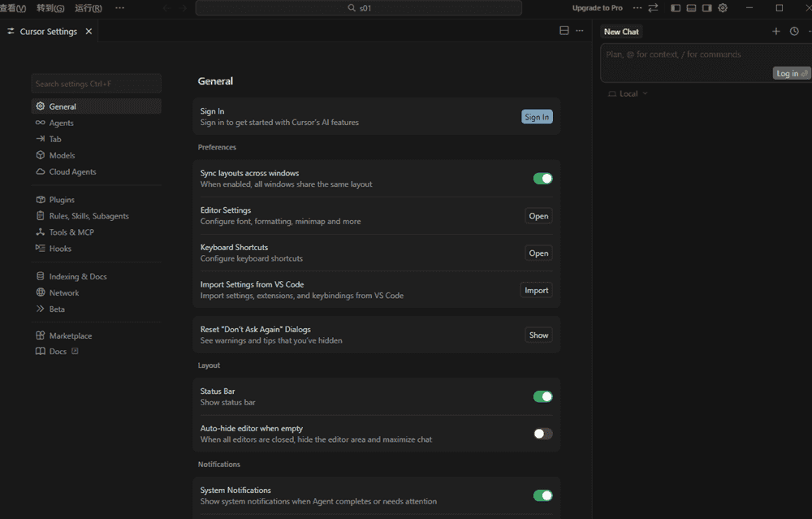Turn off the Status Bar toggle

(542, 396)
